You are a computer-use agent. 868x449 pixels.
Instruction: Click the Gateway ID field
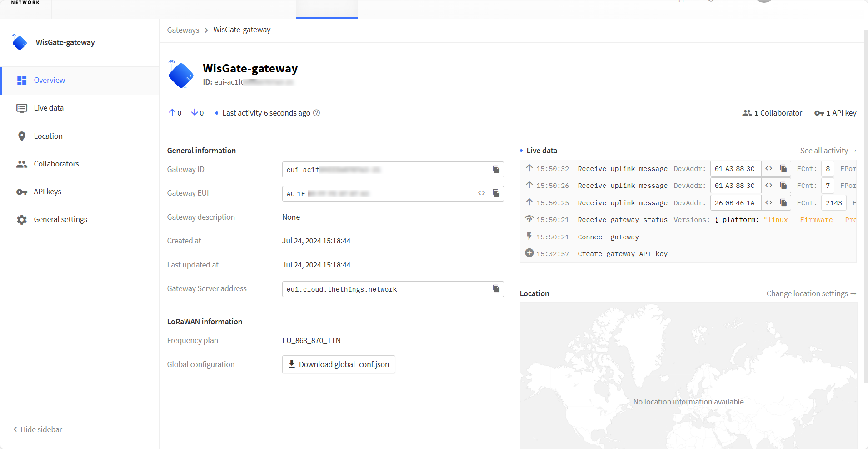385,170
